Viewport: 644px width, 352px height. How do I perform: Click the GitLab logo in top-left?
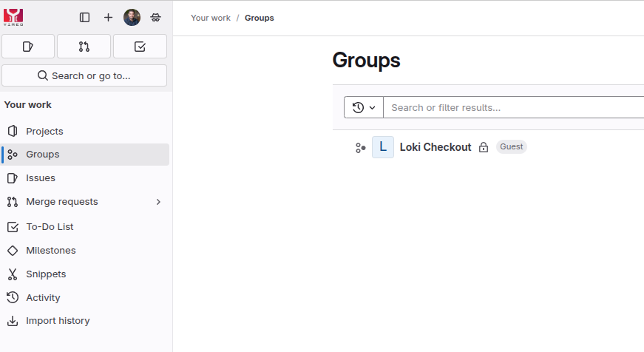coord(13,17)
